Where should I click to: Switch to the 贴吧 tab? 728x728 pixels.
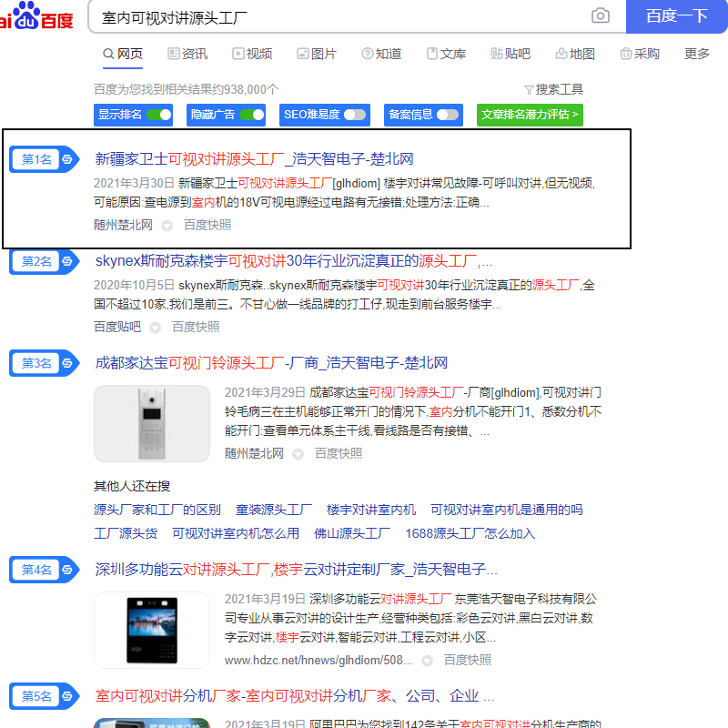tap(511, 54)
